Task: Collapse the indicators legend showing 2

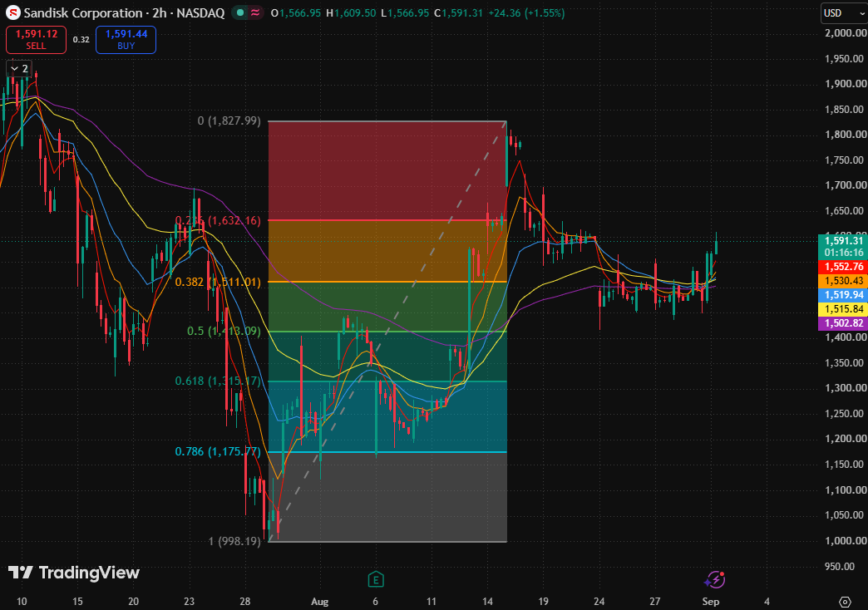Action: coord(19,69)
